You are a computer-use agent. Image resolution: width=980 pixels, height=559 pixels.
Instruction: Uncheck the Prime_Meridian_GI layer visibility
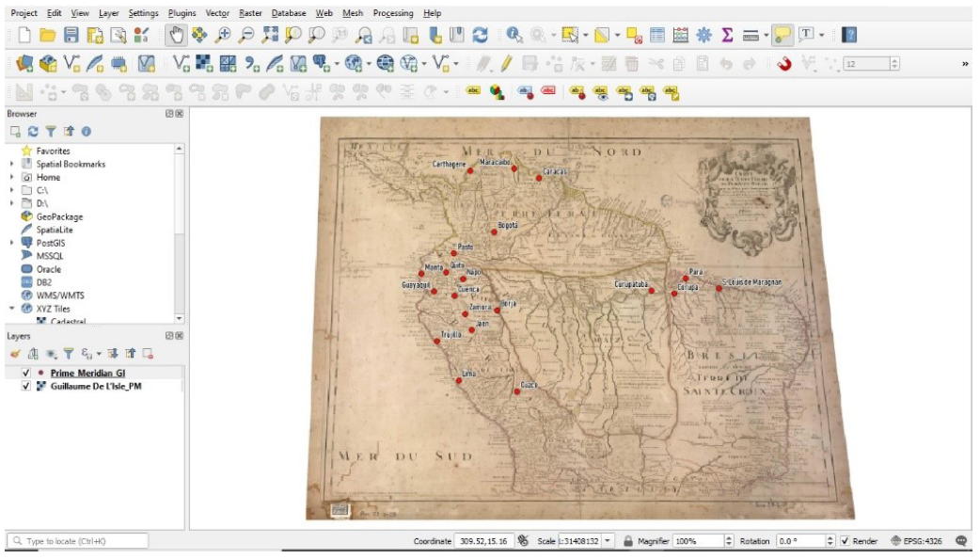(x=25, y=373)
